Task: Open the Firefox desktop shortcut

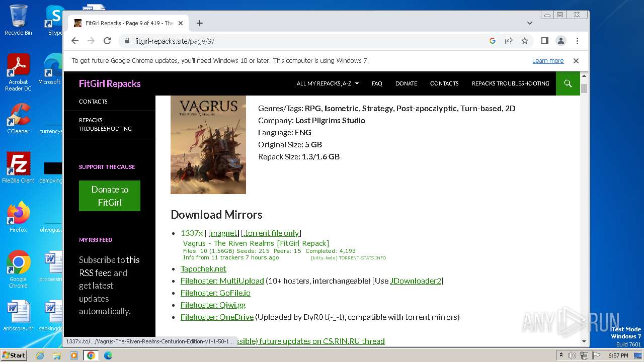Action: pyautogui.click(x=18, y=217)
